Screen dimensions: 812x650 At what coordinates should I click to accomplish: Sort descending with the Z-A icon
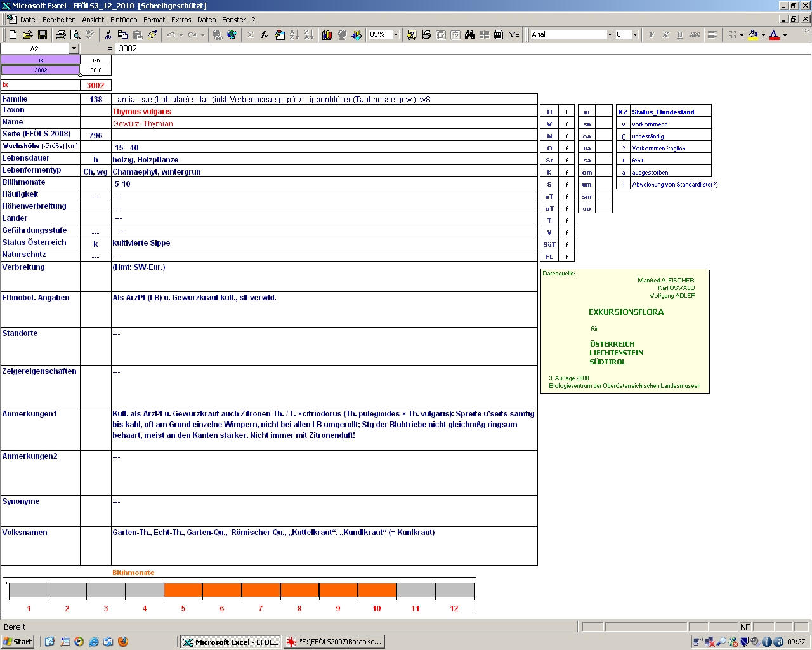click(309, 35)
